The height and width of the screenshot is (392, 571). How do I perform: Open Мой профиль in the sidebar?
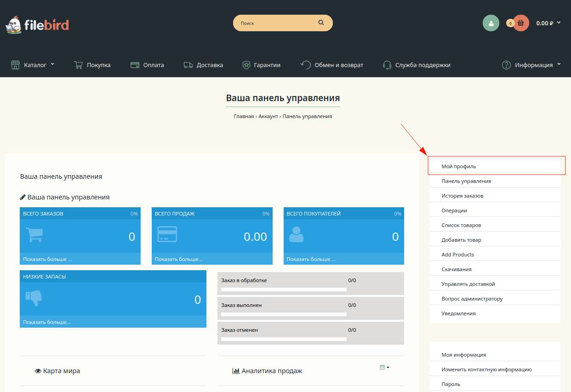(x=459, y=166)
